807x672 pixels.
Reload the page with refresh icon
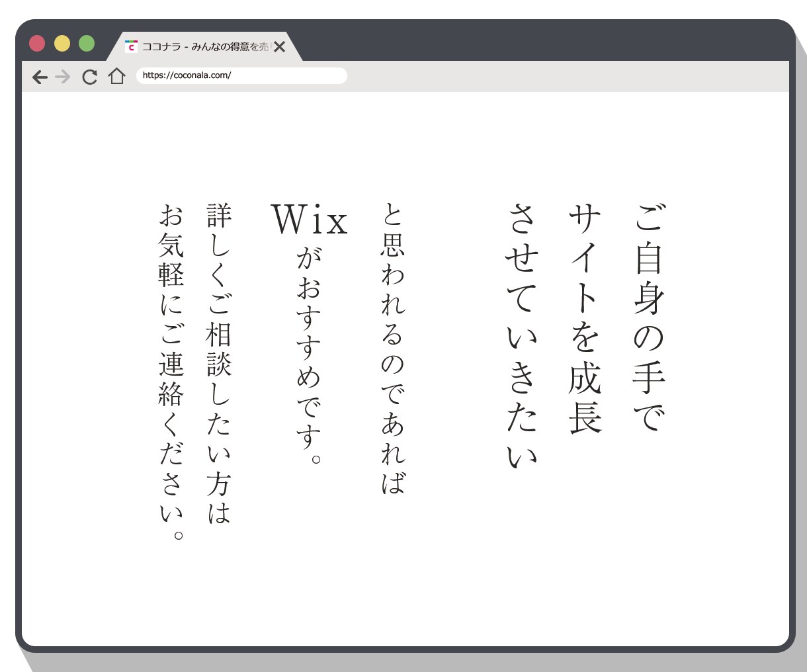89,77
